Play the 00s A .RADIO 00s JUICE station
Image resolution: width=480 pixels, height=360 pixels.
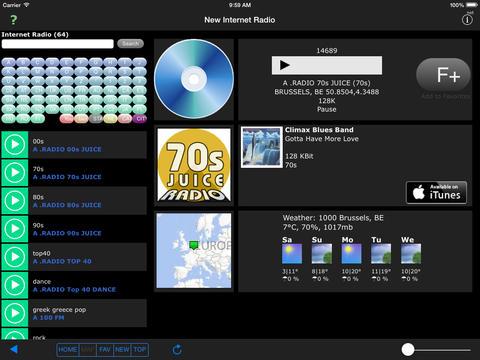(15, 145)
